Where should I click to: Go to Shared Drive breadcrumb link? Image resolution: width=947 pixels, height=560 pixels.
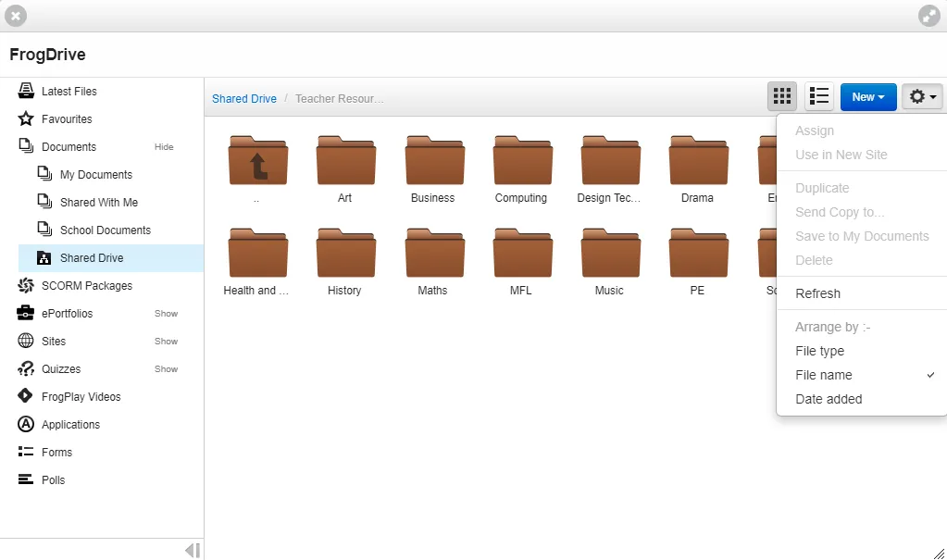point(244,98)
